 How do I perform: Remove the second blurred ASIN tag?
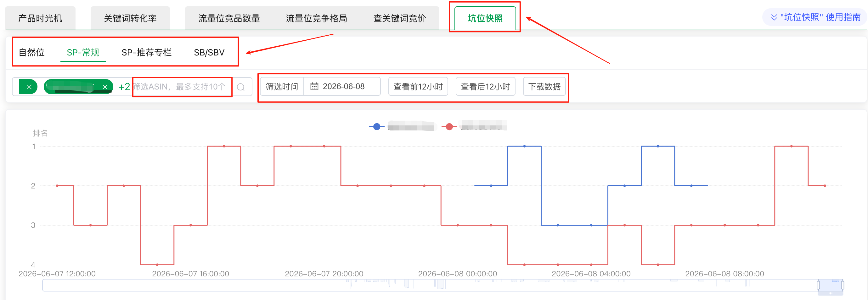click(x=105, y=87)
